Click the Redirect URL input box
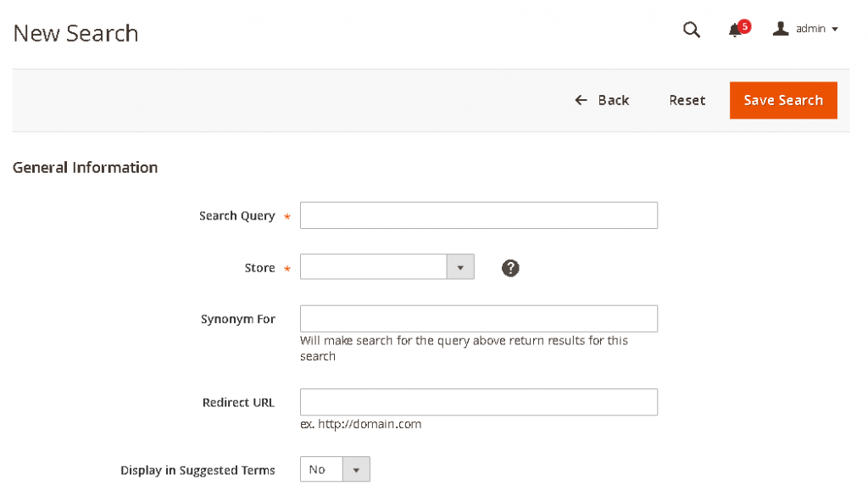The width and height of the screenshot is (868, 491). tap(478, 401)
